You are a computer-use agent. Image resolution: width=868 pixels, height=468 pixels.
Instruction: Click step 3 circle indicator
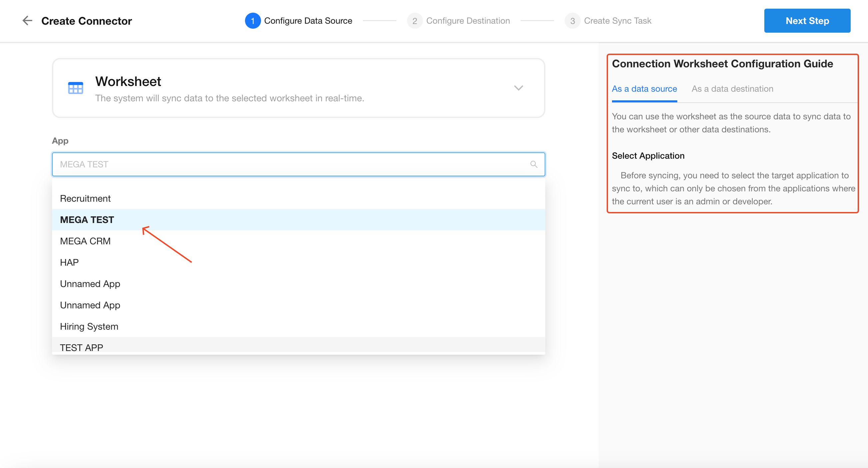click(572, 21)
